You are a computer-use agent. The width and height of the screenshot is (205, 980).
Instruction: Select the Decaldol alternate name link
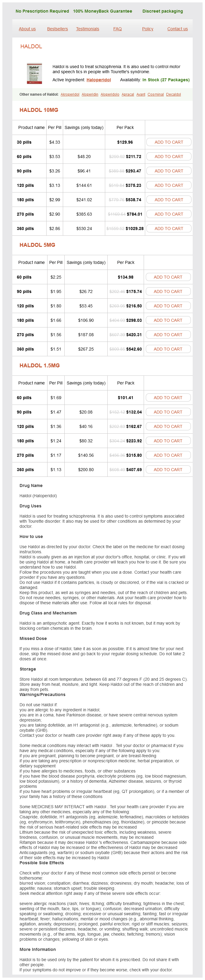coord(173,94)
